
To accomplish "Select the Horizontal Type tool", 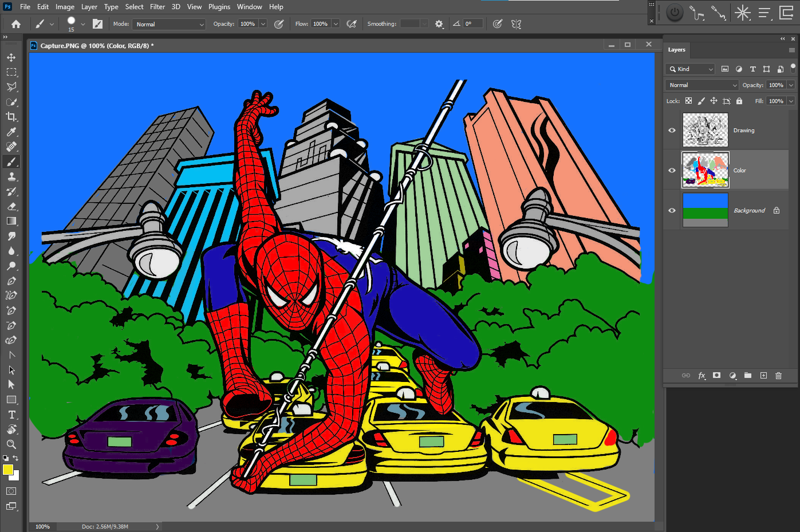I will 11,415.
